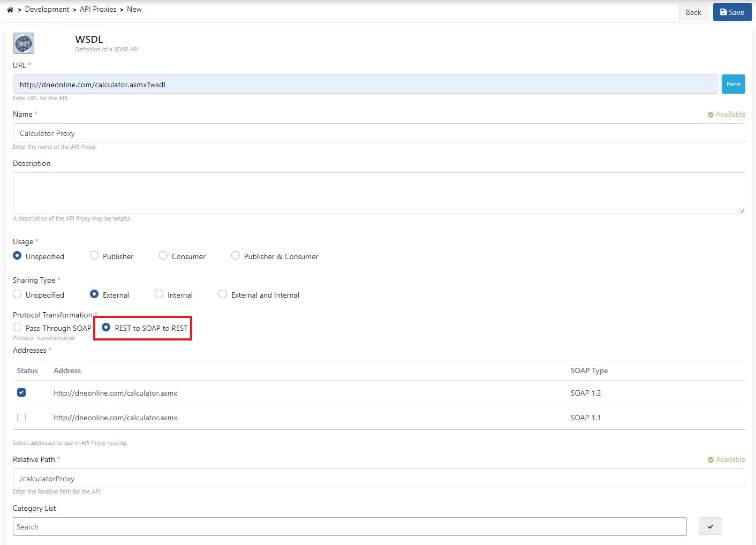Viewport: 756px width, 545px height.
Task: Focus the Description text area
Action: (378, 193)
